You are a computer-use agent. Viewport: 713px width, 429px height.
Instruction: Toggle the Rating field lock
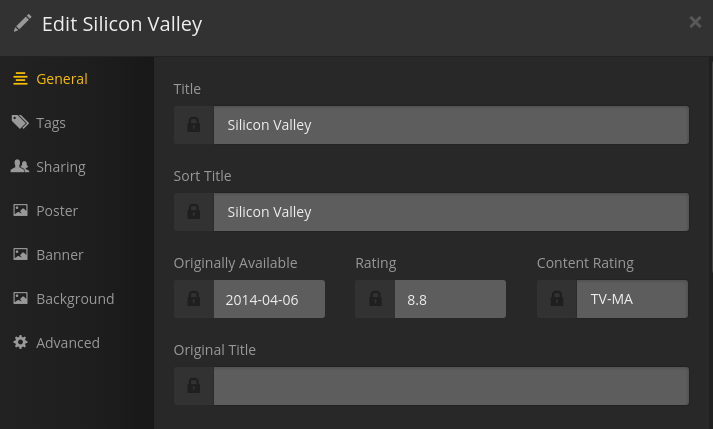point(375,299)
